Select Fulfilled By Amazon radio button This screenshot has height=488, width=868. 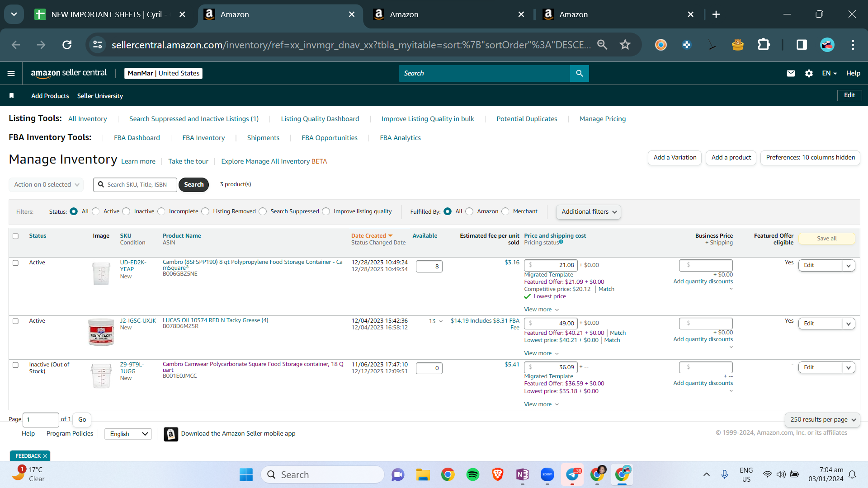(470, 211)
